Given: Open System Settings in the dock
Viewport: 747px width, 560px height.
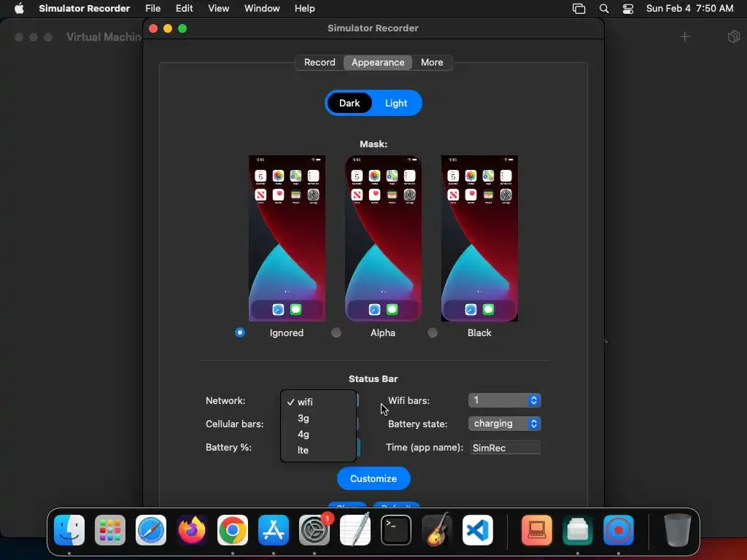Looking at the screenshot, I should tap(314, 530).
